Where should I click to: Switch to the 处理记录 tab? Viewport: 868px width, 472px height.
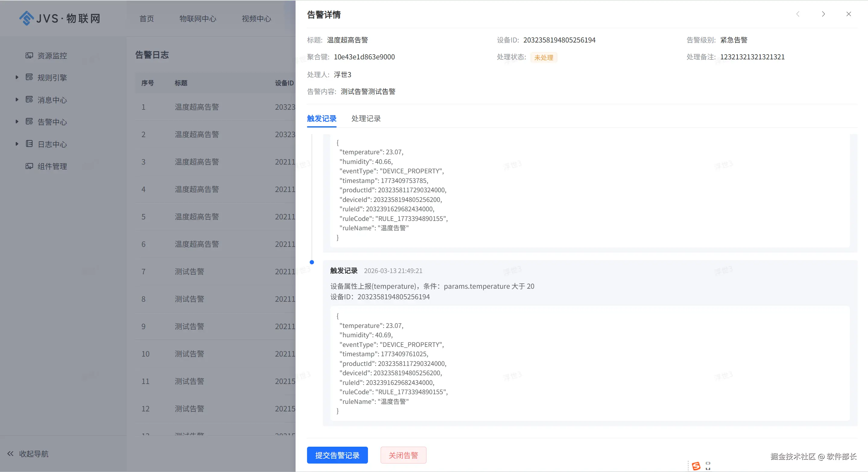[x=366, y=118]
